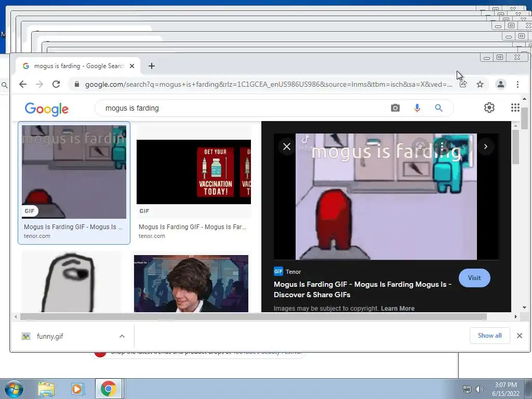Screen dimensions: 532x399
Task: Select first Mogus Is Farding GIF thumbnail
Action: click(74, 172)
